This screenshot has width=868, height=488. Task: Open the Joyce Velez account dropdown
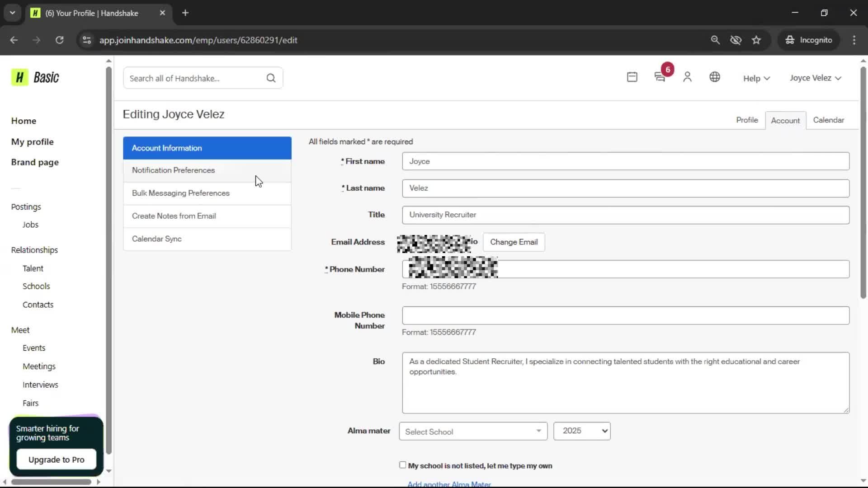point(816,78)
